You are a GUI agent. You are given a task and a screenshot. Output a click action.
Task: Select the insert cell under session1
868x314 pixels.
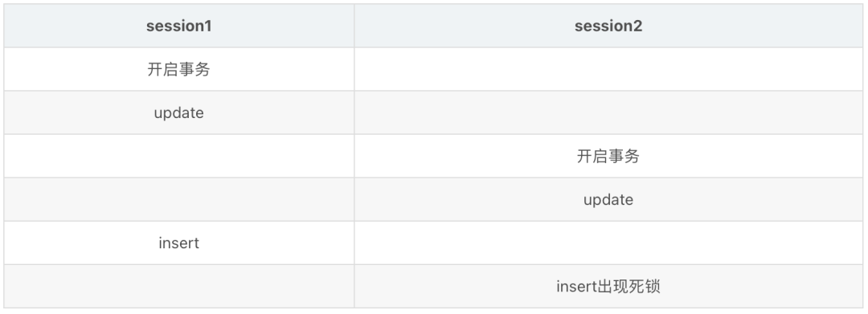point(178,243)
